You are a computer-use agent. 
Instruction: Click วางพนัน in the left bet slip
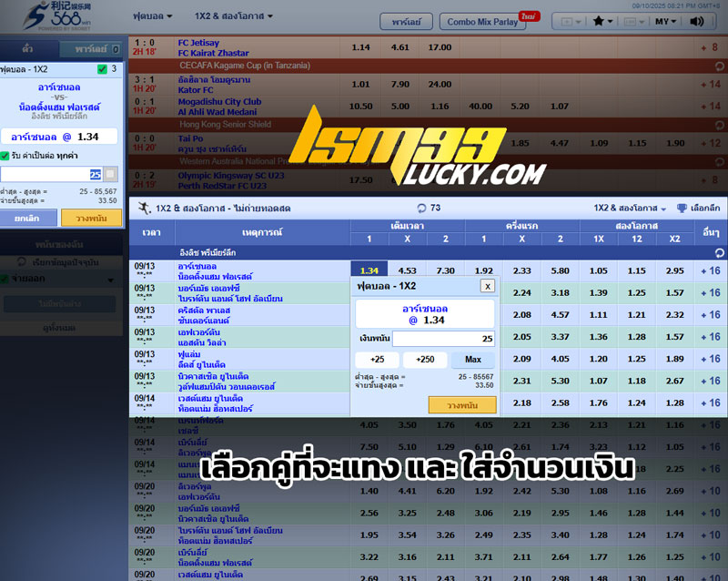92,218
